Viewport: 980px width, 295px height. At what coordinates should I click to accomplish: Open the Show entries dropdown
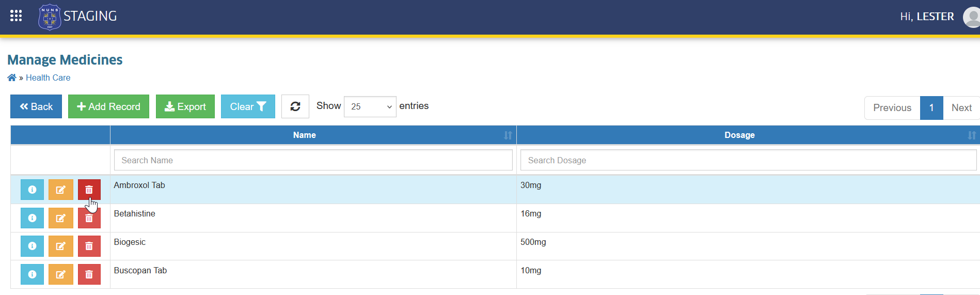tap(370, 106)
